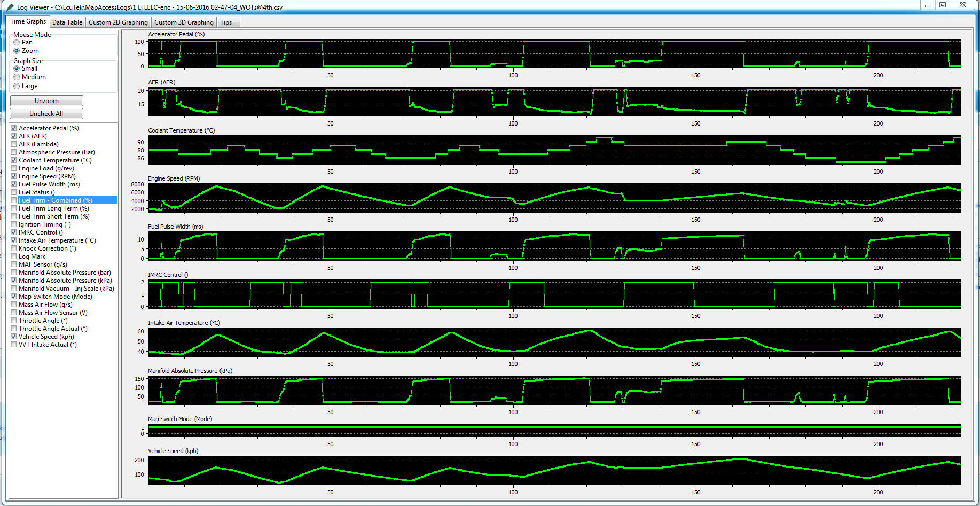Uncheck AFR (AFR) channel

pyautogui.click(x=14, y=136)
